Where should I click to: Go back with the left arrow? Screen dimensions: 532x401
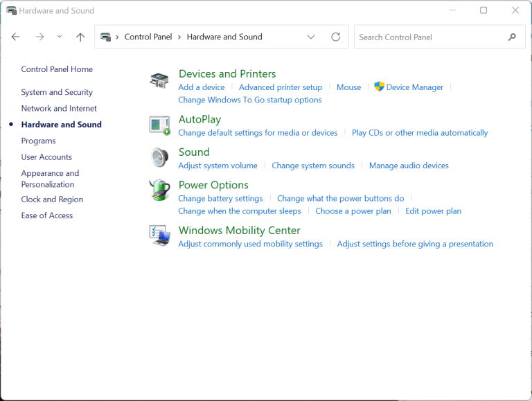click(16, 37)
